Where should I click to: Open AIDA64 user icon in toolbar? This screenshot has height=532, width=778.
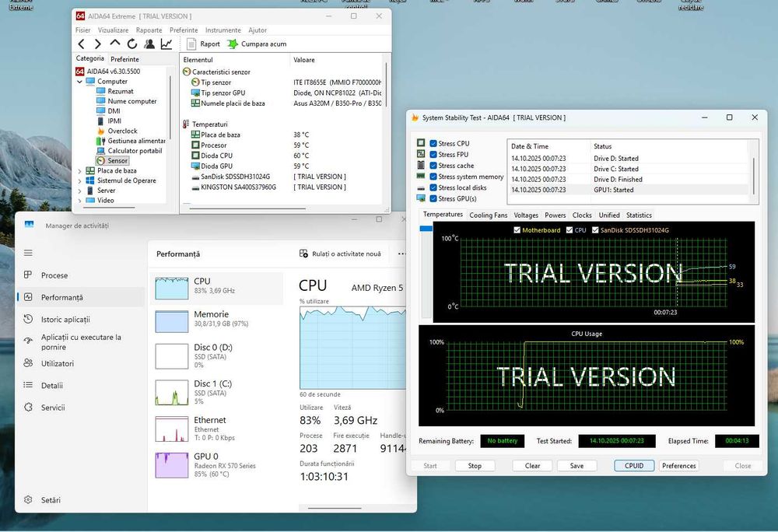pyautogui.click(x=149, y=44)
